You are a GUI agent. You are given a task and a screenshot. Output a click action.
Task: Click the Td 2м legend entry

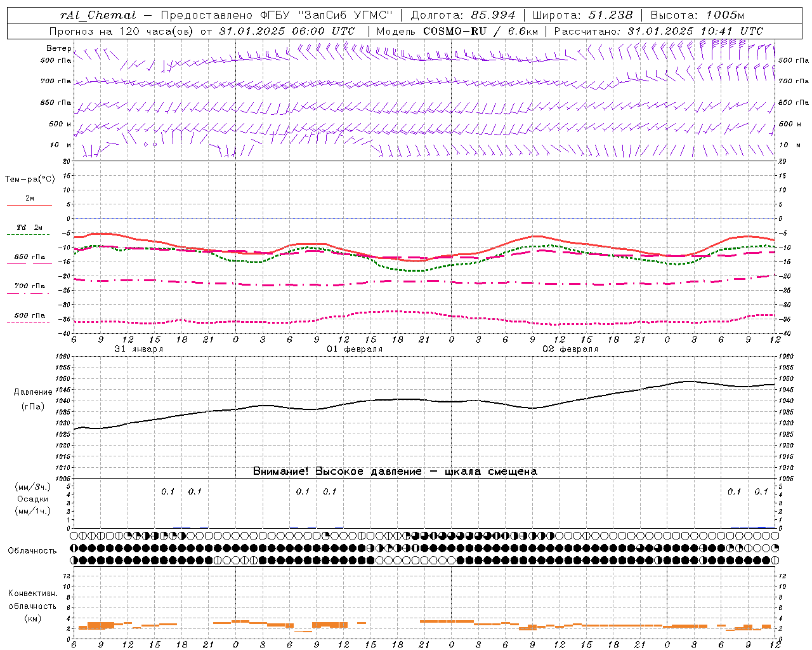point(30,227)
